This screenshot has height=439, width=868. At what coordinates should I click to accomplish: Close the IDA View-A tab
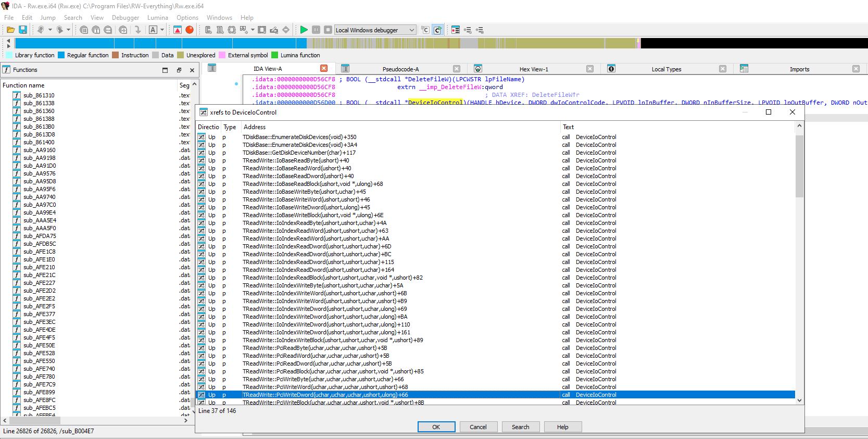tap(324, 69)
